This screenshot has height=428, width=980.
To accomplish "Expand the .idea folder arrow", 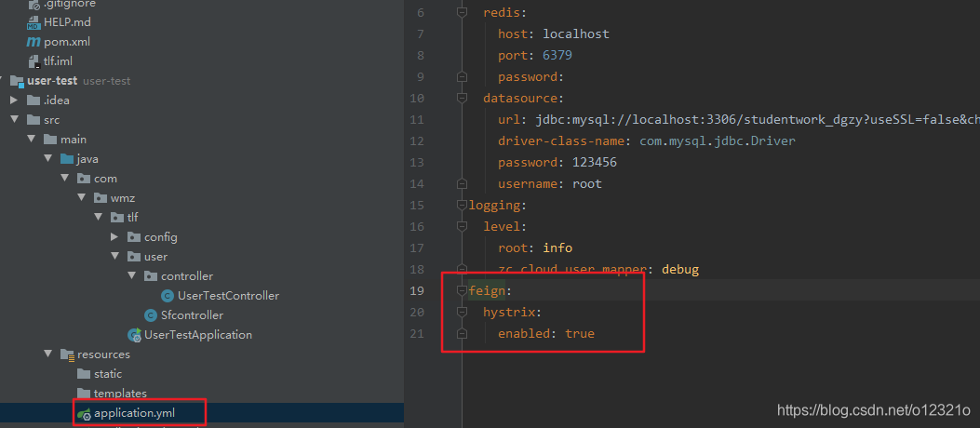I will click(x=14, y=100).
